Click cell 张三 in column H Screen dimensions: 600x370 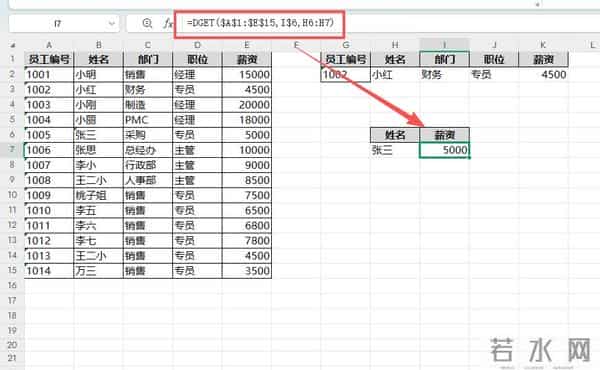pos(395,150)
